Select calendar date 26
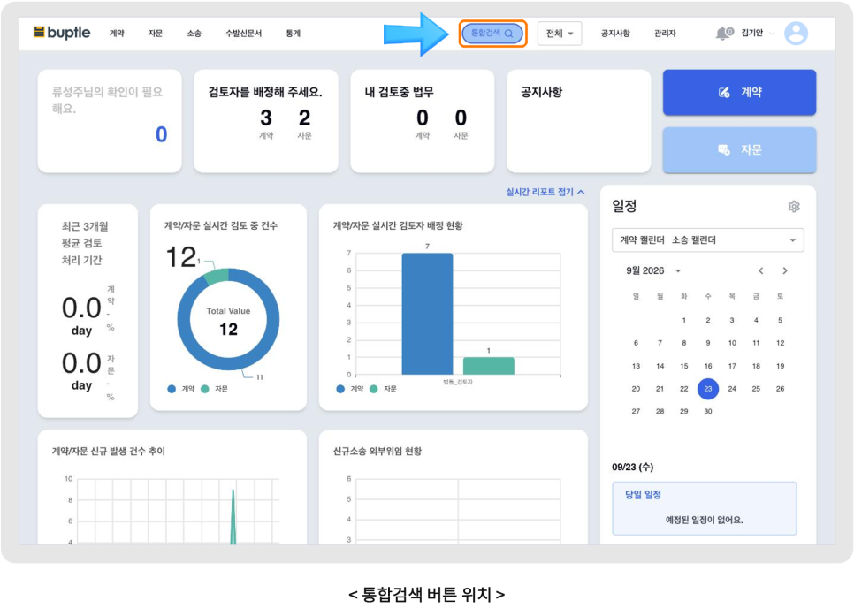 click(780, 389)
